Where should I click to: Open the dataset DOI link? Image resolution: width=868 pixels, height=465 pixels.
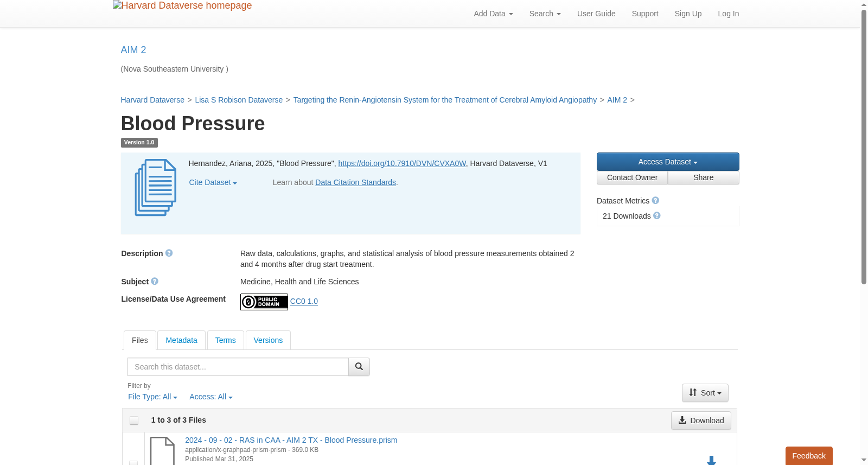pos(402,163)
